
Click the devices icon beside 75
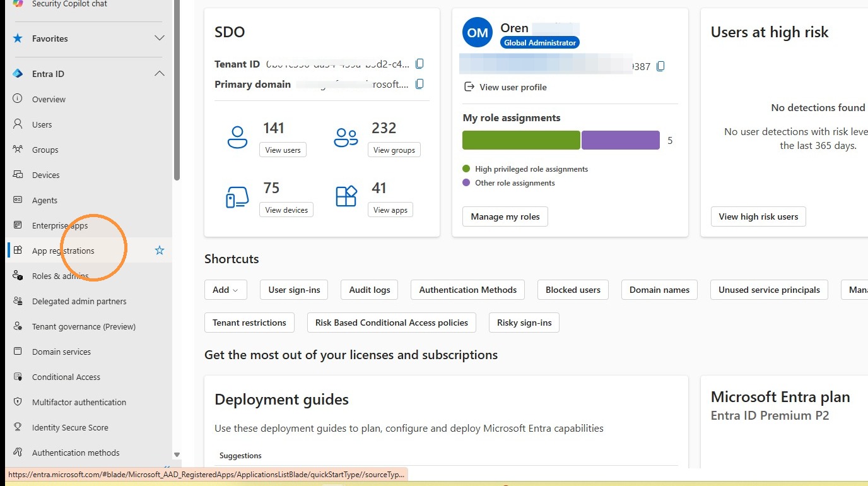[x=237, y=197]
